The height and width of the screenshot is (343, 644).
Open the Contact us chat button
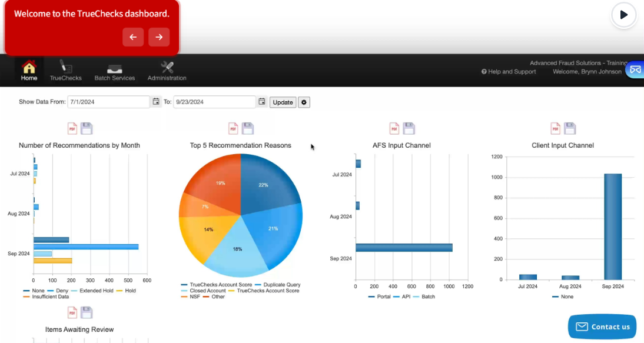click(602, 327)
